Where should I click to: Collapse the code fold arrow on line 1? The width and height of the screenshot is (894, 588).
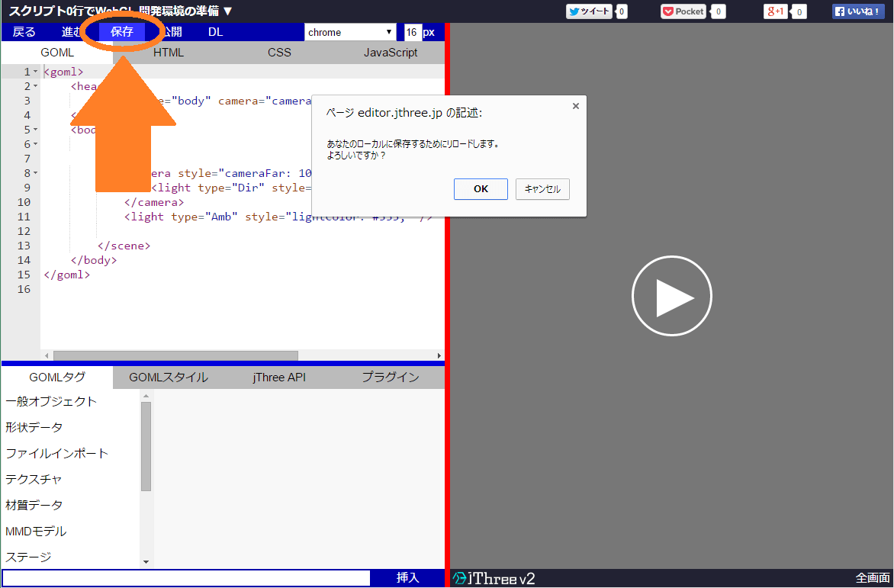coord(34,71)
